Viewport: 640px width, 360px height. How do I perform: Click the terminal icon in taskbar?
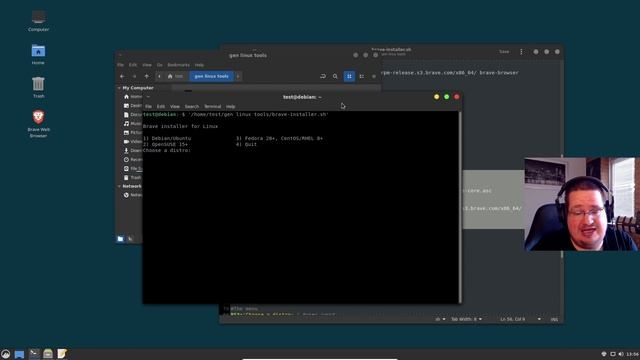pos(34,354)
